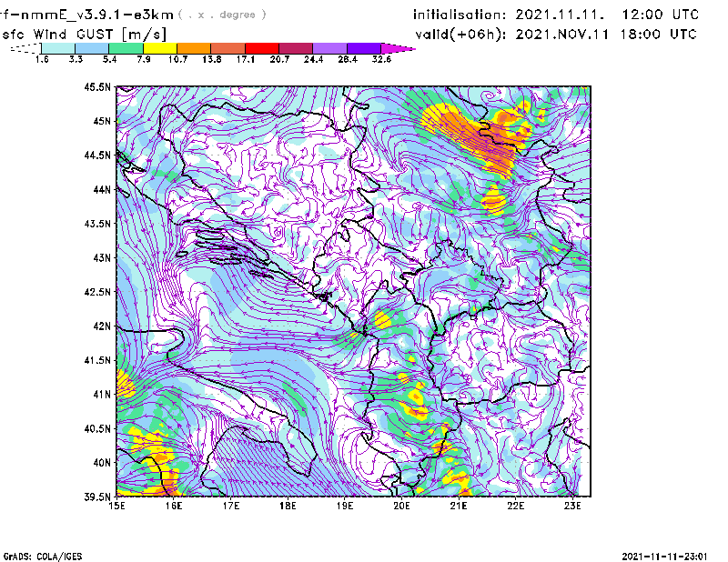The width and height of the screenshot is (728, 562).
Task: Click the legend value label '17.1'
Action: click(x=246, y=59)
